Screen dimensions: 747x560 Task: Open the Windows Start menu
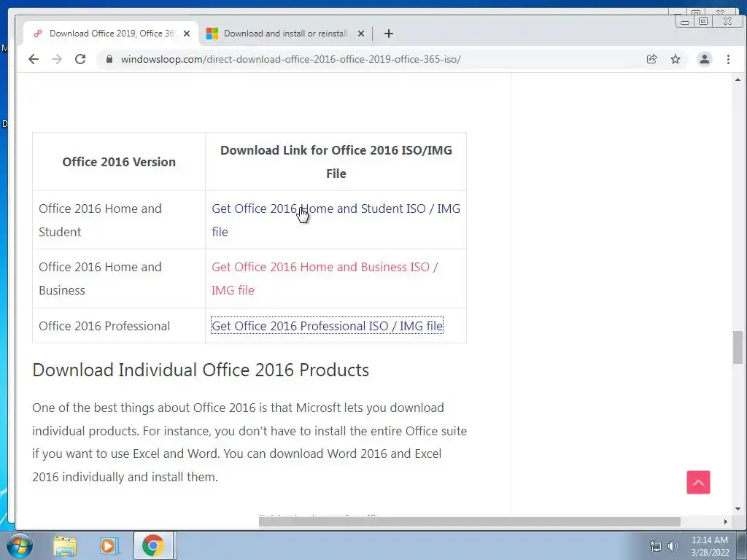[x=18, y=545]
